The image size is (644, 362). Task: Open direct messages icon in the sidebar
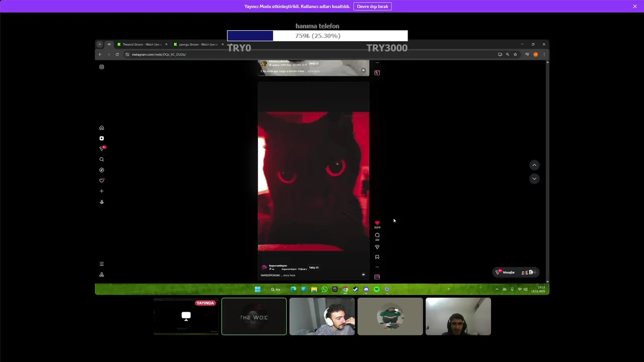click(102, 148)
